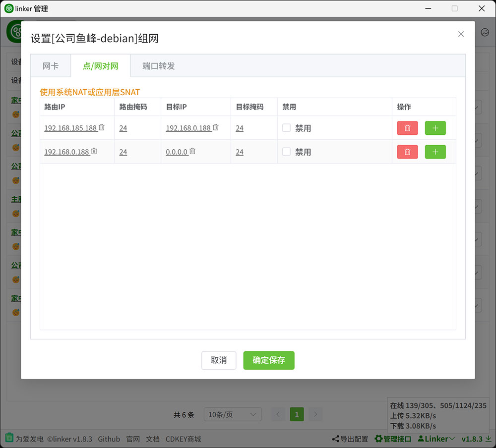Open the 10条/页 page size dropdown
The image size is (496, 448).
(x=233, y=414)
